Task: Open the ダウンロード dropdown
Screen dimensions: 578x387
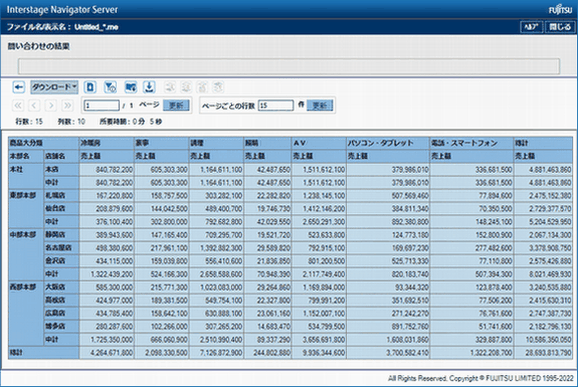Action: click(54, 87)
